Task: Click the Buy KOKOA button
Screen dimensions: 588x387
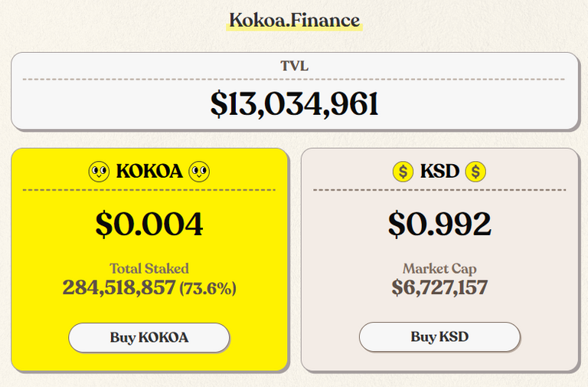Action: (x=149, y=337)
